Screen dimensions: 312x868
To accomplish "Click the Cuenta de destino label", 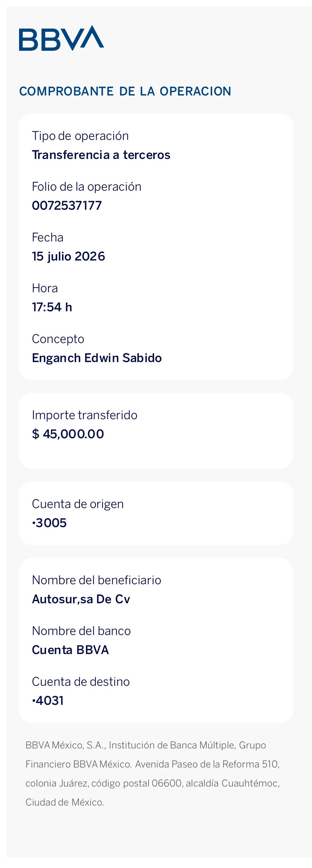I will tap(81, 682).
